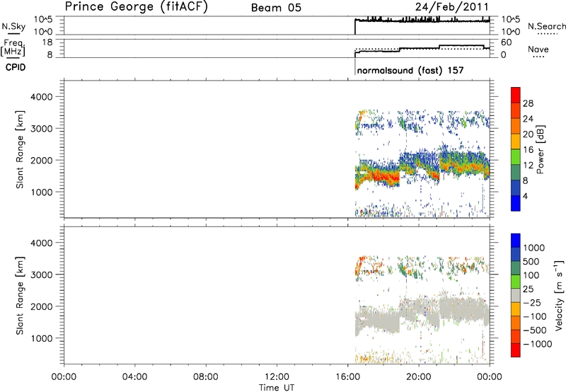Click the '20:00' time axis tick
Screen dimensions: 566x392
pos(418,377)
